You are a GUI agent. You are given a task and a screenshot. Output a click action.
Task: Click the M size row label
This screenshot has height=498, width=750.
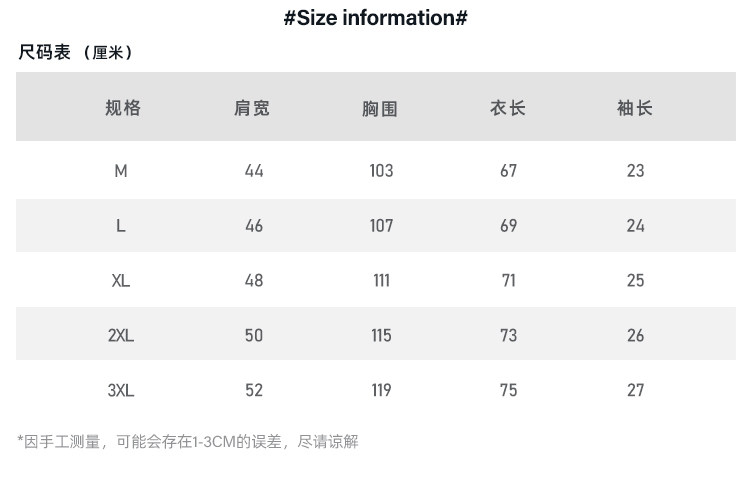point(121,171)
